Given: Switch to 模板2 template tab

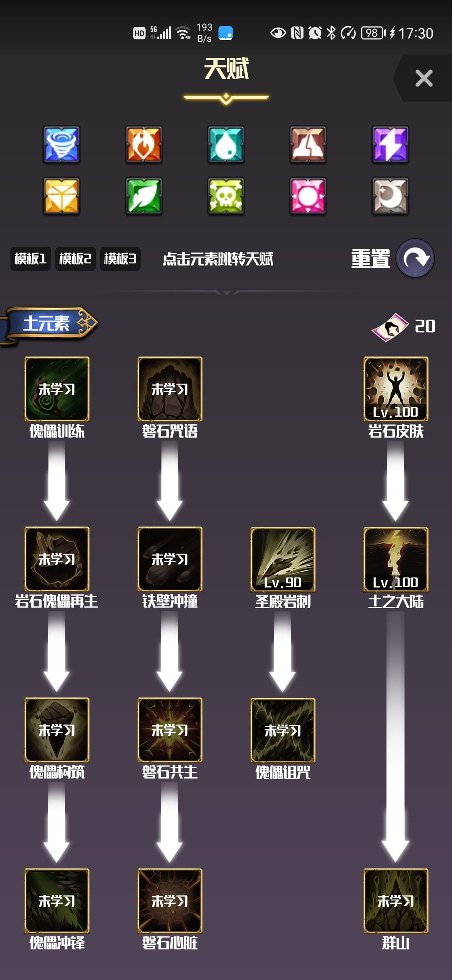Looking at the screenshot, I should pos(75,259).
